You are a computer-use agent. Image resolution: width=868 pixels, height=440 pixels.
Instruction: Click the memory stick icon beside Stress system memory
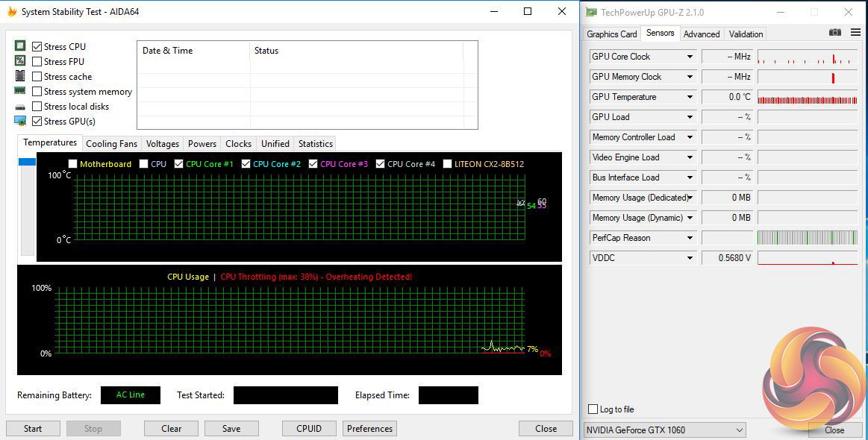pos(20,91)
